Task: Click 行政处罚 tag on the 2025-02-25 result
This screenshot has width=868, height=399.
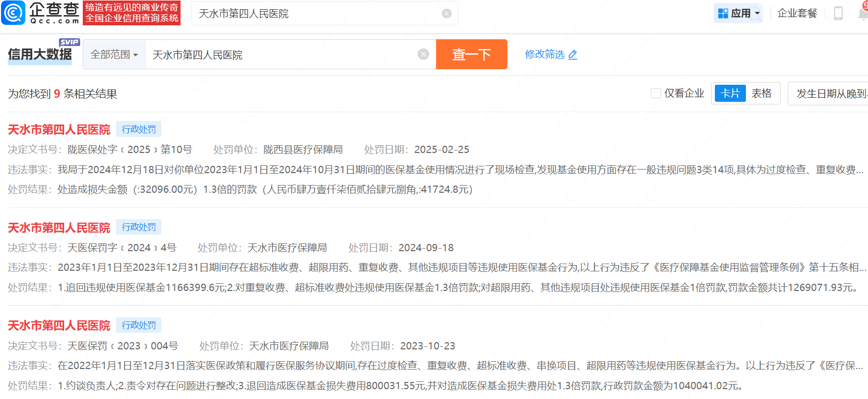Action: click(139, 129)
